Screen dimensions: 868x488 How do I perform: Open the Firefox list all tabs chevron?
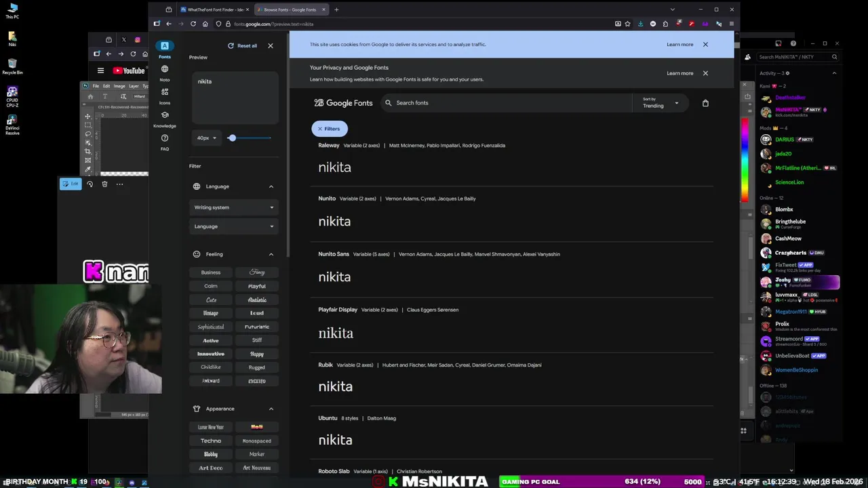[x=672, y=9]
